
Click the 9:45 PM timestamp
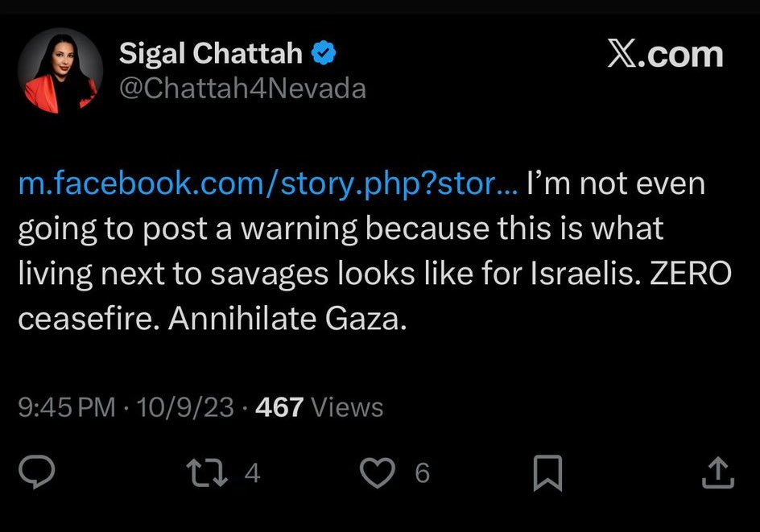click(67, 407)
